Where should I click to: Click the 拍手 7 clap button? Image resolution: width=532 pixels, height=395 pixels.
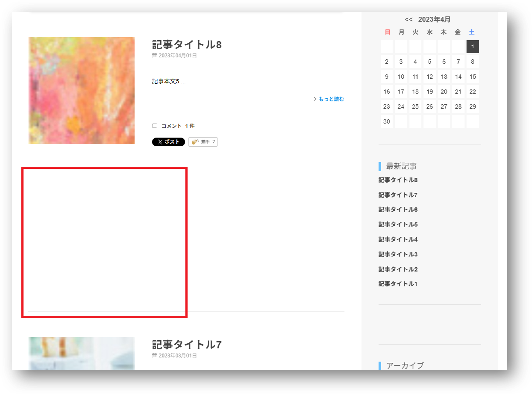point(203,142)
